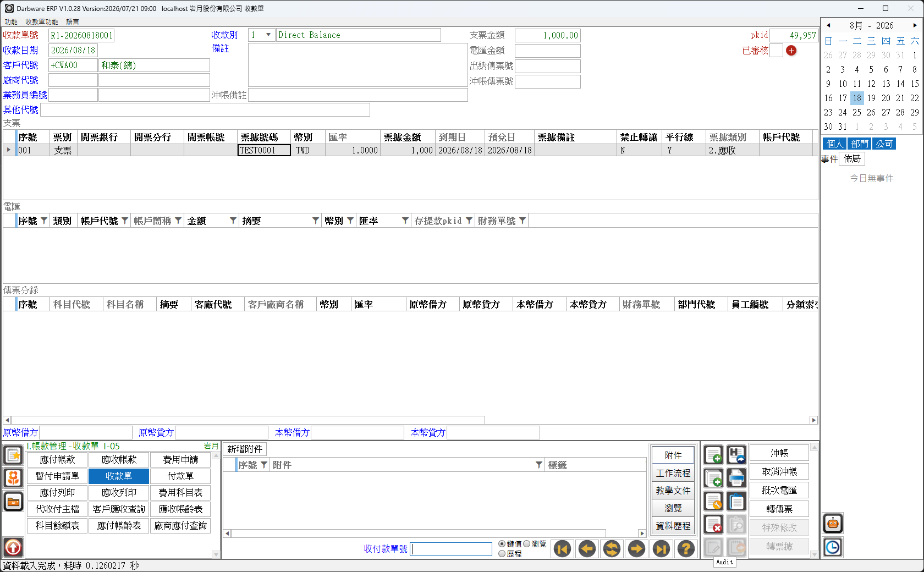Click the orange AI folder icon
The image size is (924, 572).
pyautogui.click(x=13, y=502)
